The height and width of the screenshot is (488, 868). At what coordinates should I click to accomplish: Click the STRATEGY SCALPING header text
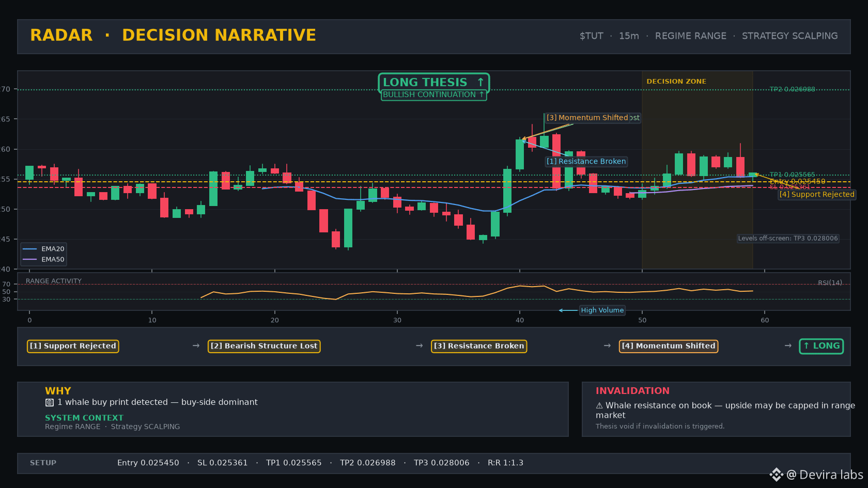[790, 36]
